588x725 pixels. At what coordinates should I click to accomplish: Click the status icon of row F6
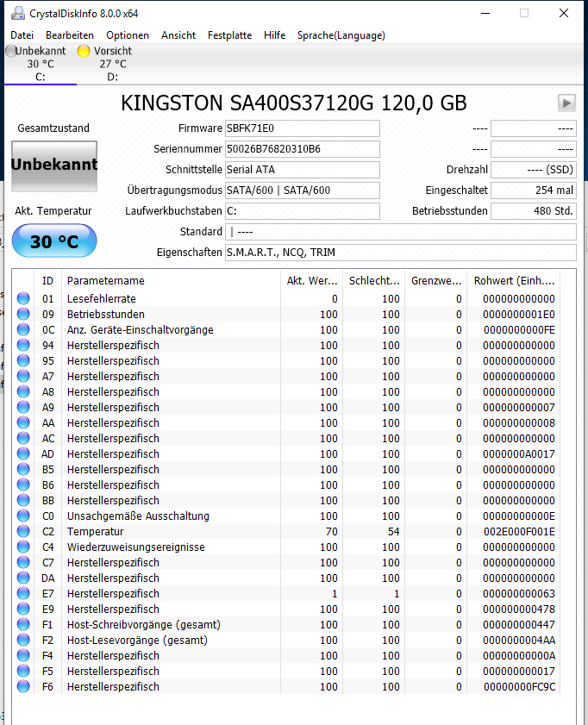click(23, 686)
